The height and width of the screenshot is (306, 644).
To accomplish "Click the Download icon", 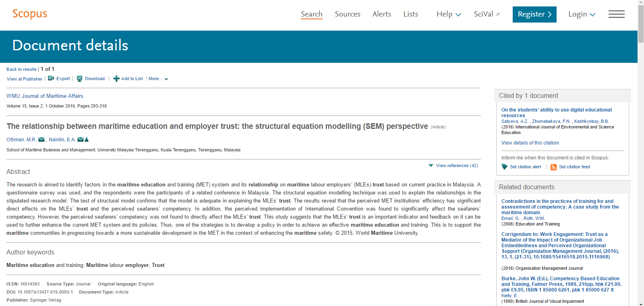I will click(x=80, y=79).
